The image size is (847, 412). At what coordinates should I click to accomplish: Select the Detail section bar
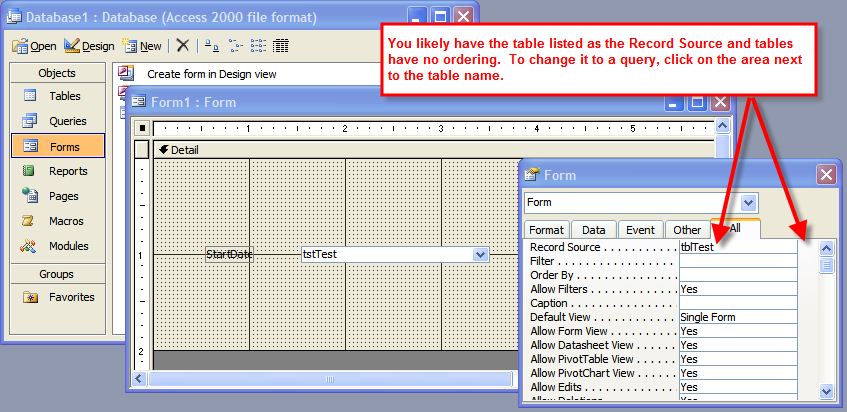[434, 150]
